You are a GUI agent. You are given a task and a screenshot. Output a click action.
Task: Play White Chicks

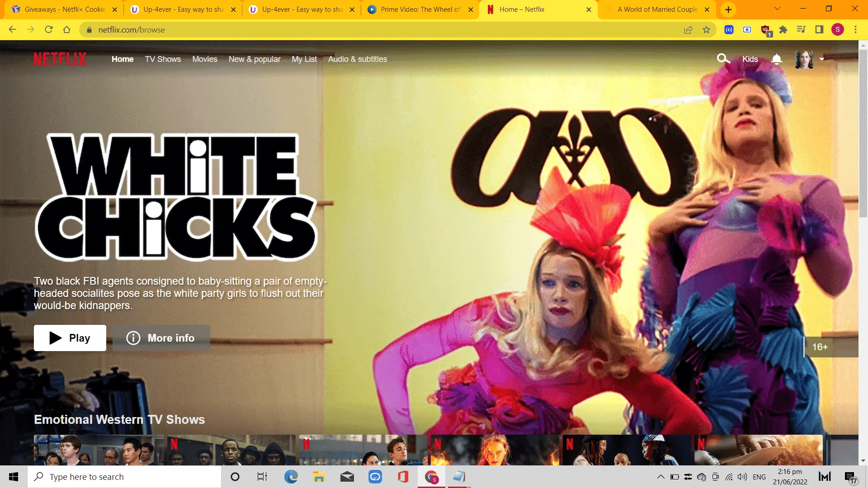click(x=70, y=338)
